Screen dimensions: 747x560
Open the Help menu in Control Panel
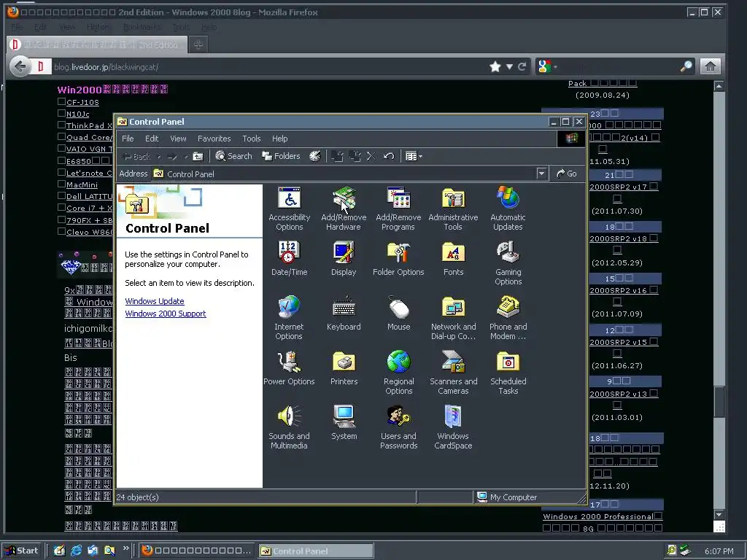click(x=279, y=139)
